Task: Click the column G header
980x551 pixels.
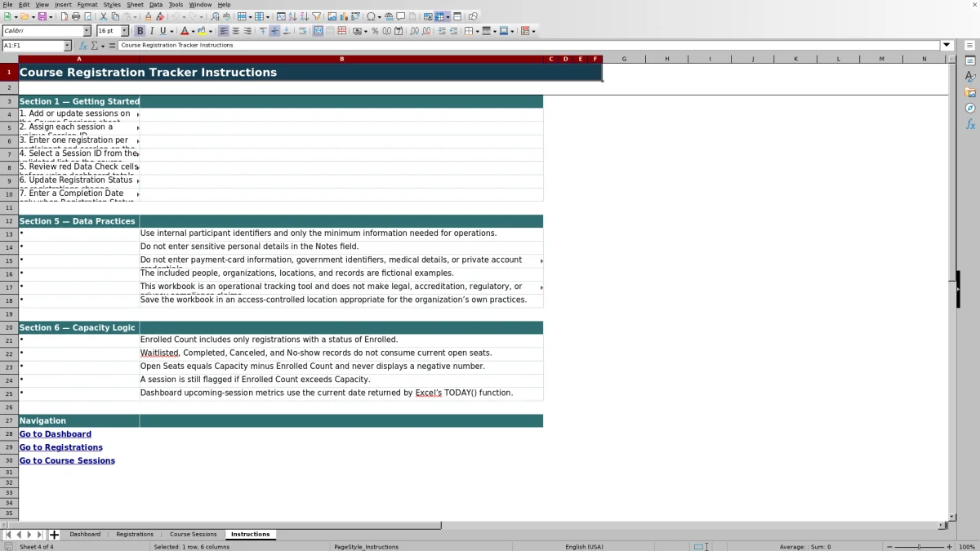Action: [x=624, y=59]
